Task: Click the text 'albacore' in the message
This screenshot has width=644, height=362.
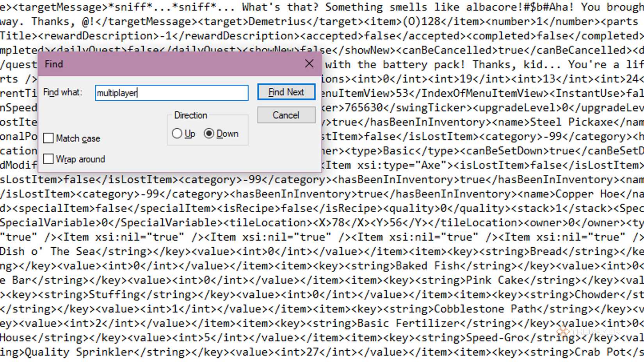Action: (x=491, y=7)
